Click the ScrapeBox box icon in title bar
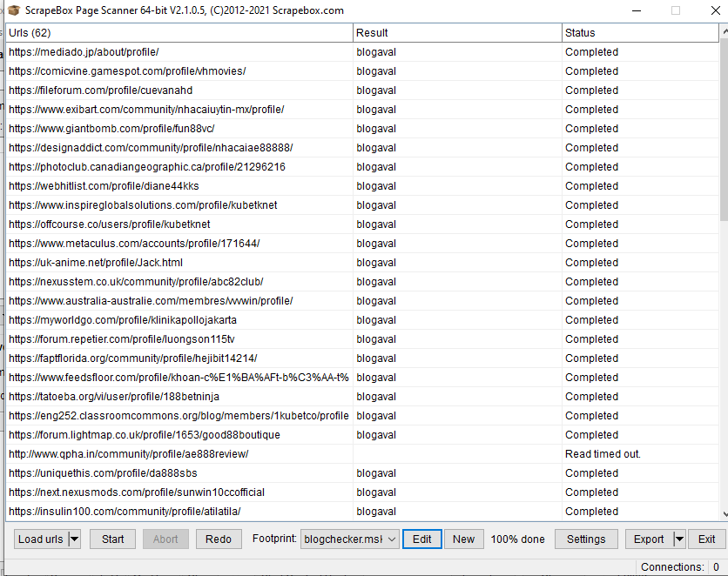The width and height of the screenshot is (728, 576). [x=15, y=10]
